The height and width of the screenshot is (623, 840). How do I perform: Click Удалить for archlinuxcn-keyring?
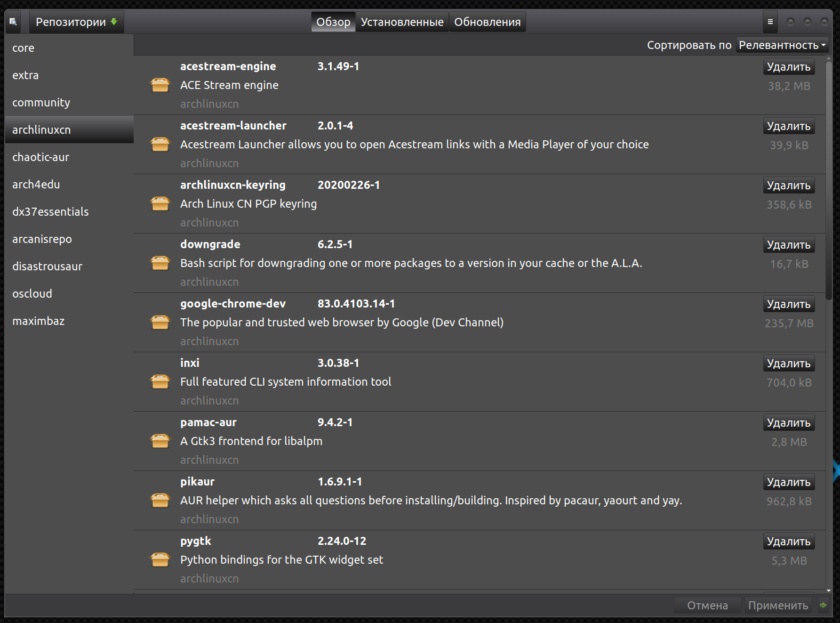pyautogui.click(x=789, y=186)
